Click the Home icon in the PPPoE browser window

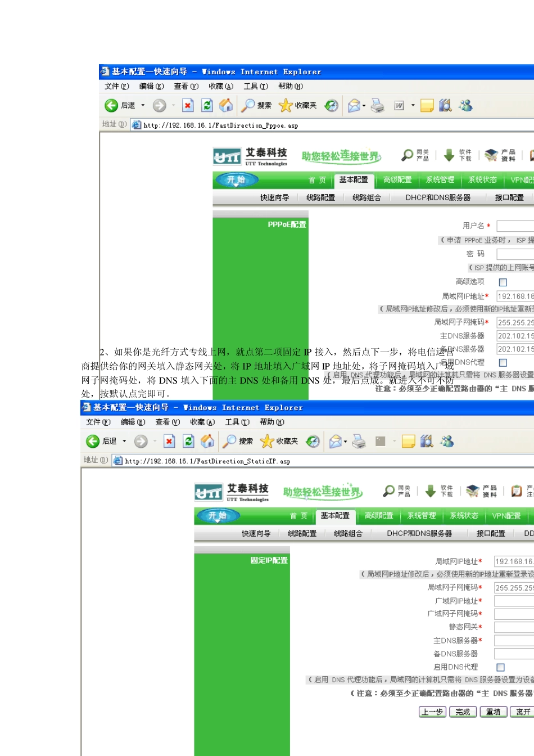coord(226,105)
